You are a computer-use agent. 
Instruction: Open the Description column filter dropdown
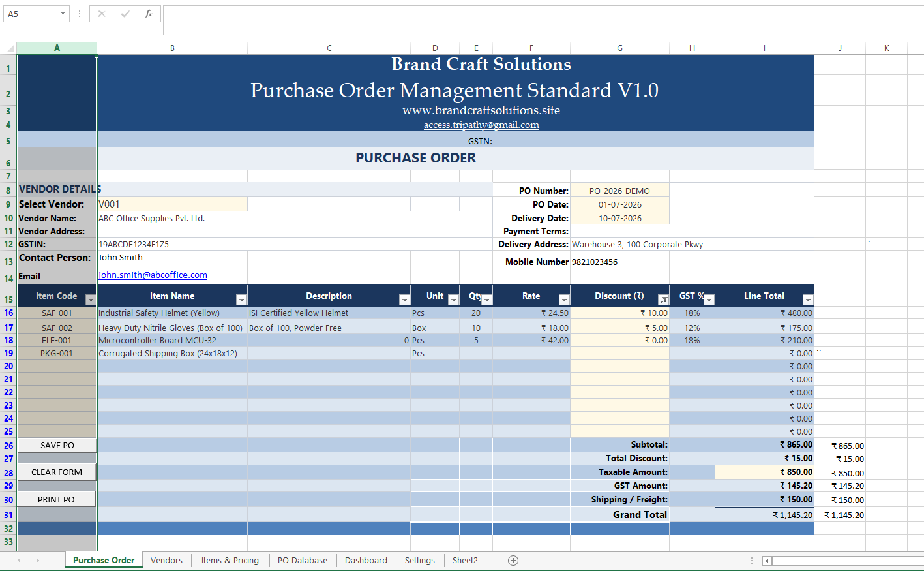click(x=404, y=300)
